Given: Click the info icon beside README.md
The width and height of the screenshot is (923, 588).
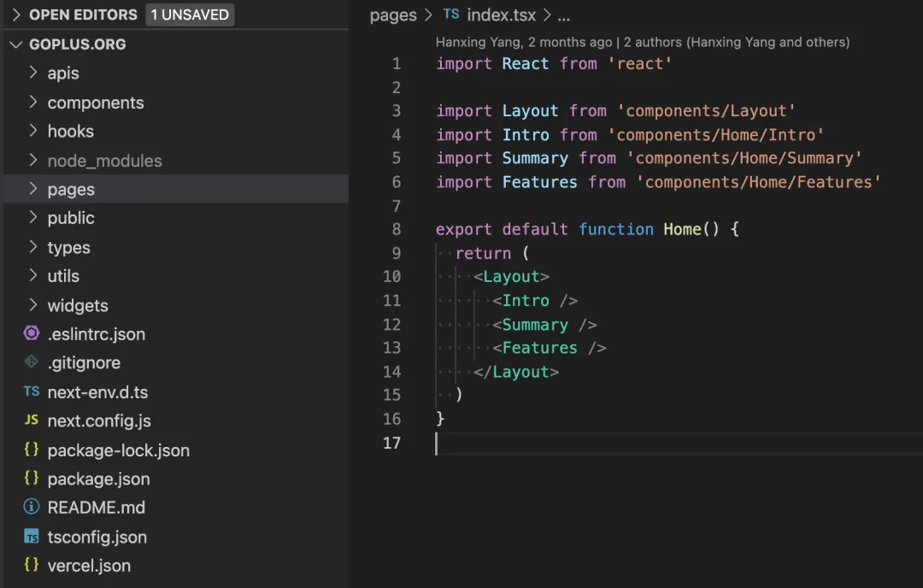Looking at the screenshot, I should point(32,507).
